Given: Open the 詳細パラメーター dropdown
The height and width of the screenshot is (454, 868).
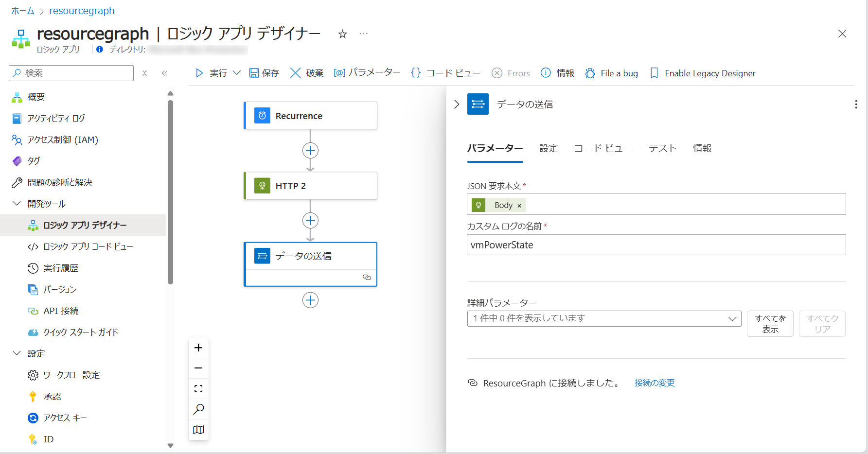Looking at the screenshot, I should 604,318.
